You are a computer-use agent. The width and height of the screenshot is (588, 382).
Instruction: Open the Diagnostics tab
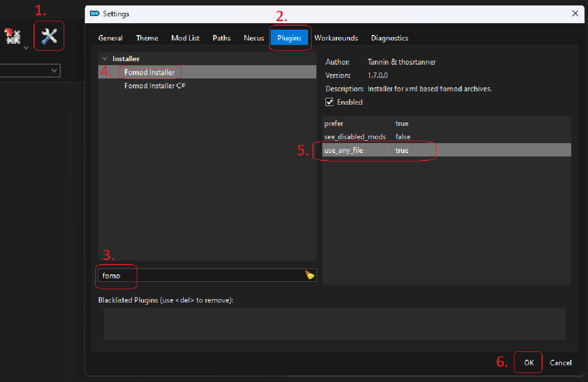click(x=390, y=38)
